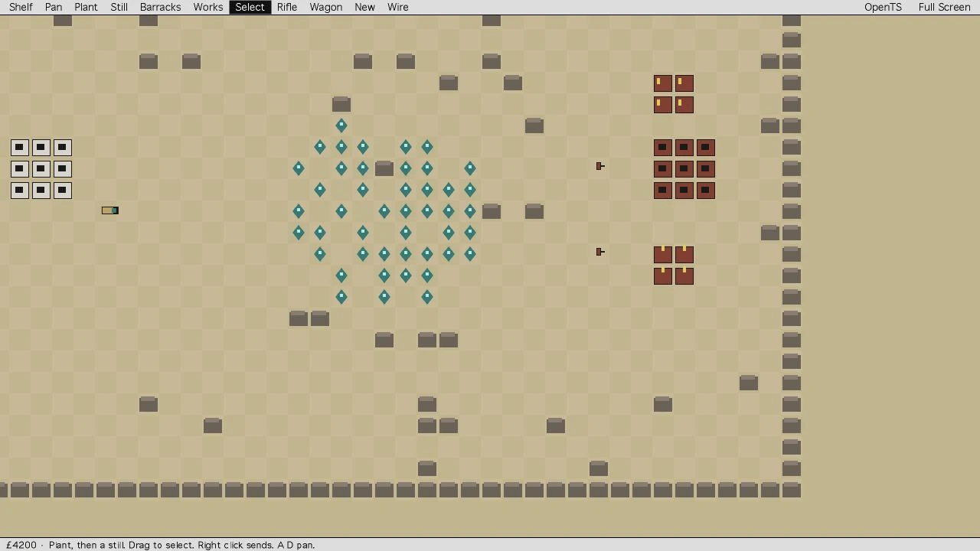Select the center white building tile
The image size is (980, 551).
(x=41, y=168)
